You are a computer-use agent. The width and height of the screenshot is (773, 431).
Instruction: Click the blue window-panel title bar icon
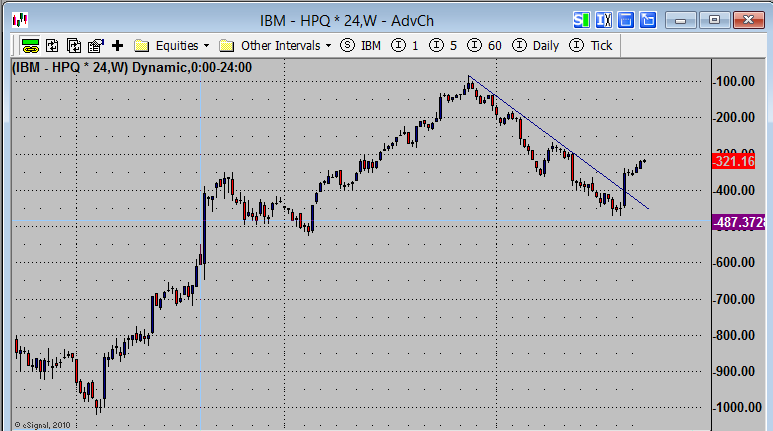tap(626, 20)
